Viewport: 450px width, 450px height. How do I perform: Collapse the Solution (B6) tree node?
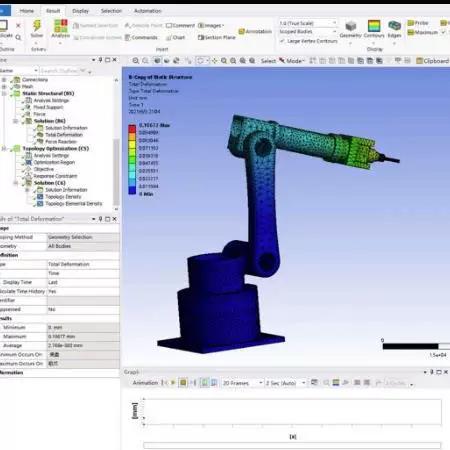coord(16,121)
